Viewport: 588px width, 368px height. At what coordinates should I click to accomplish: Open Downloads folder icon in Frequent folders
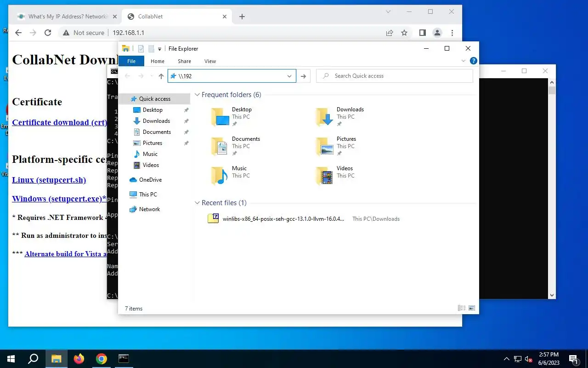(x=325, y=117)
